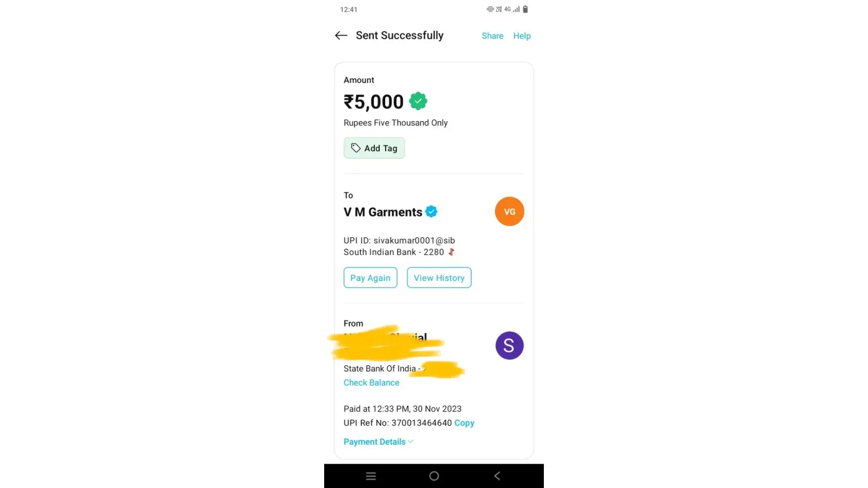Copy the UPI Ref No
The width and height of the screenshot is (868, 488).
(x=464, y=423)
